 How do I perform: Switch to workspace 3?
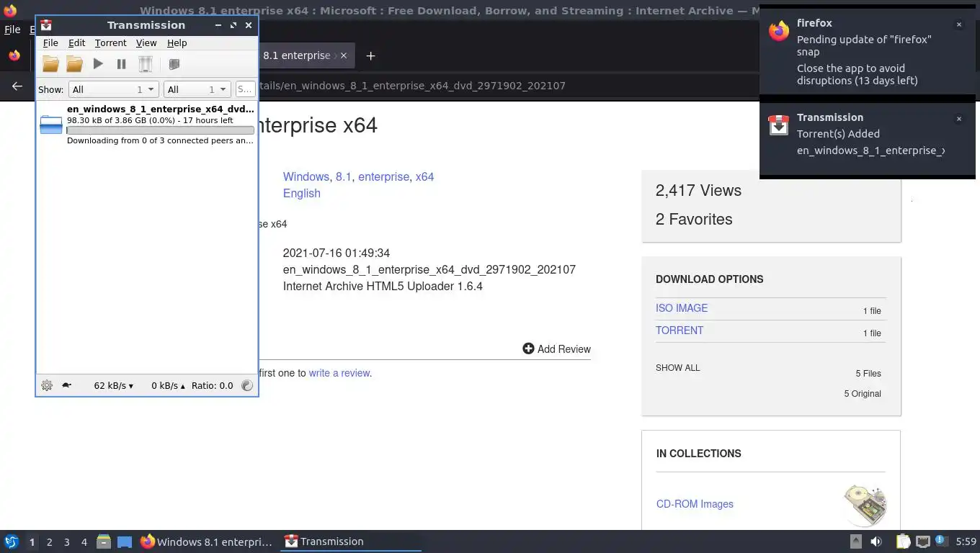pos(66,542)
